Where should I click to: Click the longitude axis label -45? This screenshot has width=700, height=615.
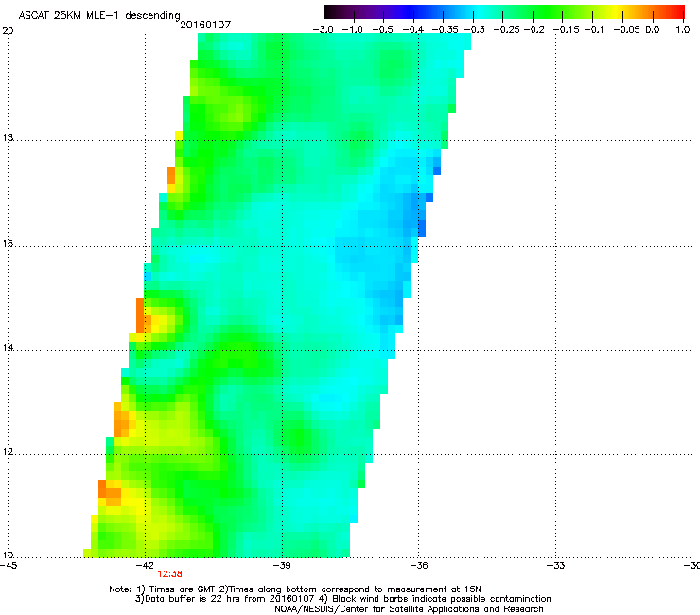pyautogui.click(x=8, y=566)
